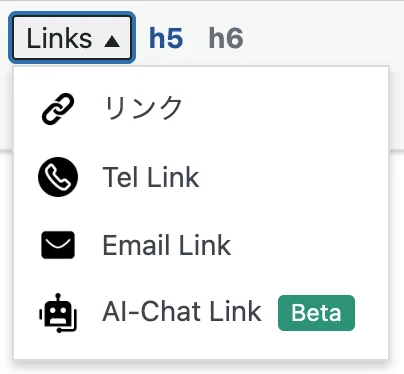
Task: Click the chain link icon
Action: pos(58,109)
